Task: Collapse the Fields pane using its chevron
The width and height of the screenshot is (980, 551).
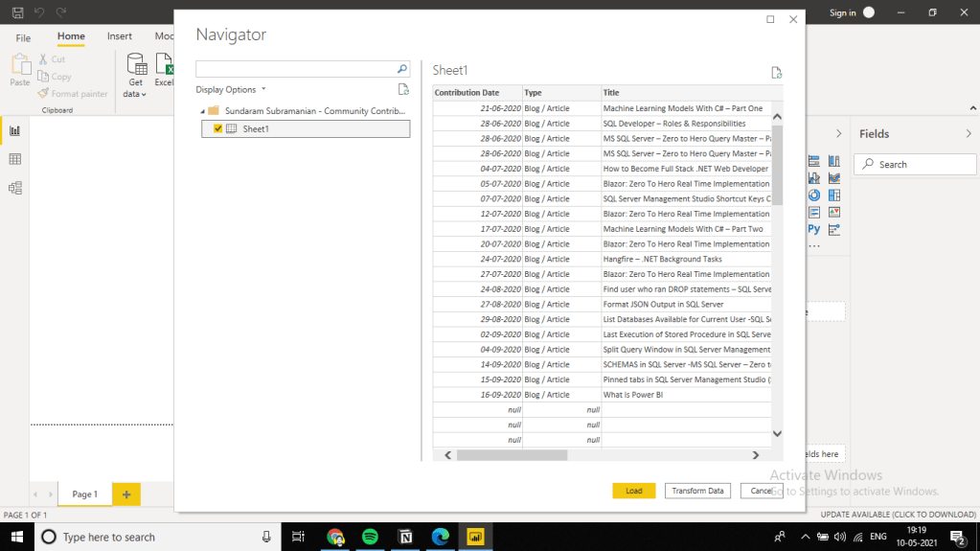Action: coord(839,134)
